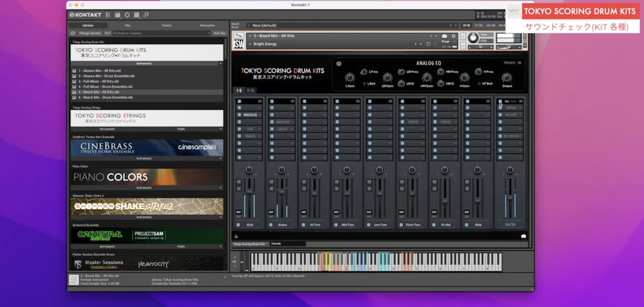Click the Kick channel pan knob
The image size is (644, 307).
(249, 170)
